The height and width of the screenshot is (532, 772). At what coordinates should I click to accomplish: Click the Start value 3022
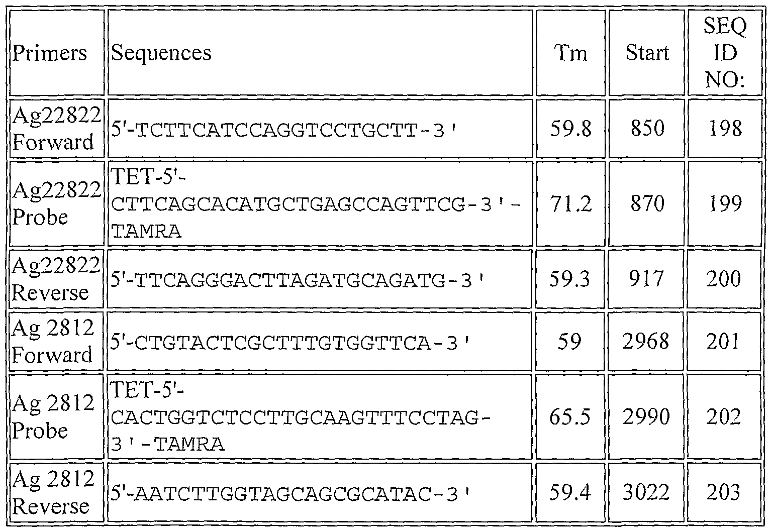[x=646, y=492]
